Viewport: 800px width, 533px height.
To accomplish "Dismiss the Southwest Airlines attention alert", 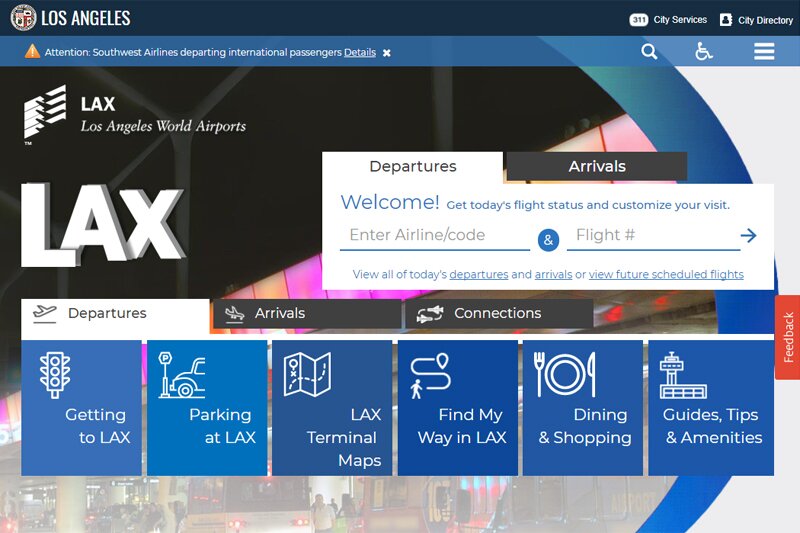I will click(387, 53).
